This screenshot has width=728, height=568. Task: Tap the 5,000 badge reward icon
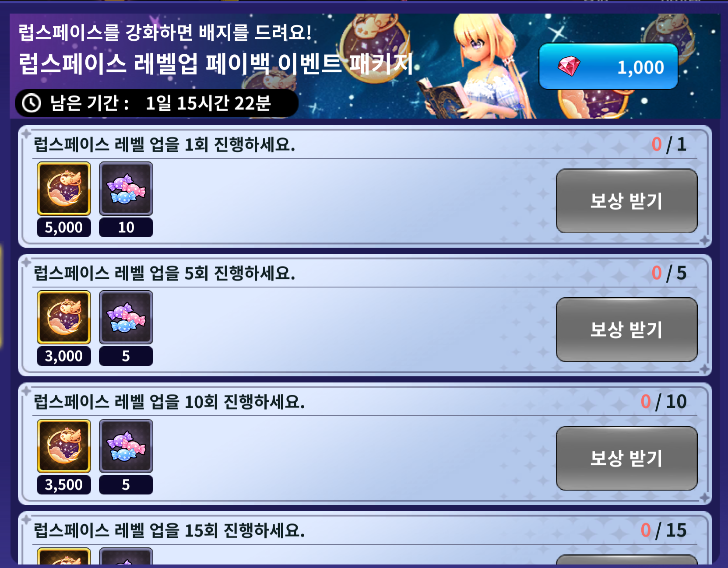click(64, 189)
